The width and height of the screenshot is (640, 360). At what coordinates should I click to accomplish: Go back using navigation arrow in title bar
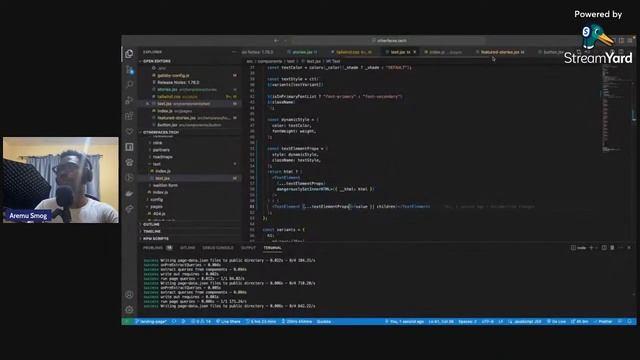pos(276,40)
